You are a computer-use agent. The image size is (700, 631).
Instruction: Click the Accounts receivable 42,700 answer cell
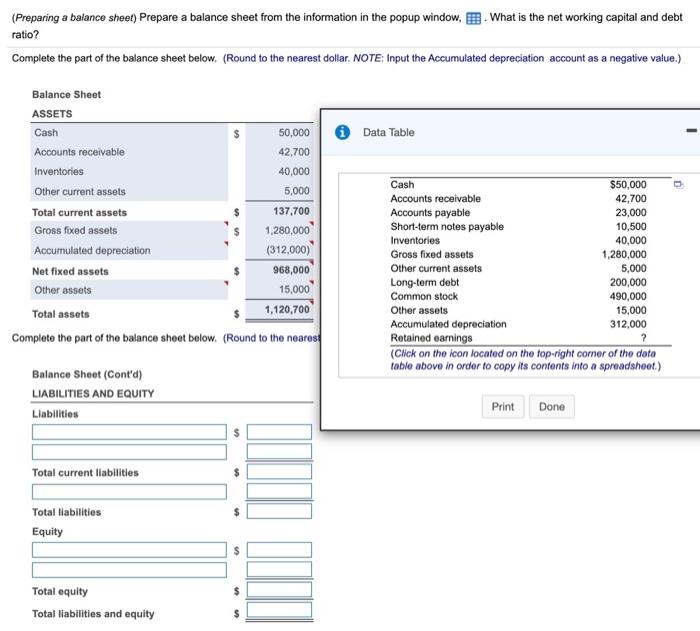[279, 152]
